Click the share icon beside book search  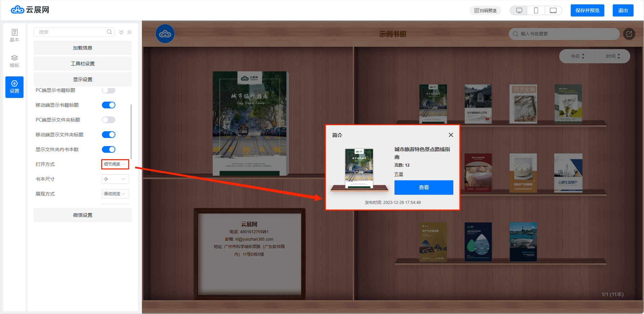point(629,34)
